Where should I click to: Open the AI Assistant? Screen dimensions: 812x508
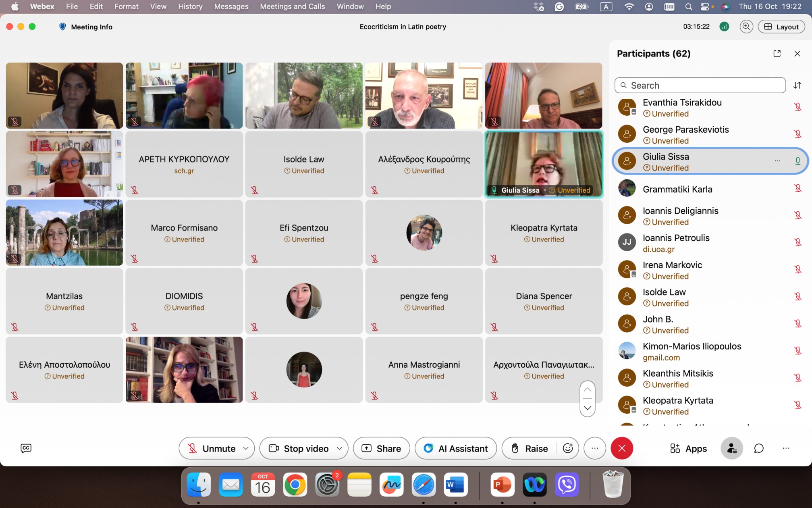pyautogui.click(x=456, y=448)
